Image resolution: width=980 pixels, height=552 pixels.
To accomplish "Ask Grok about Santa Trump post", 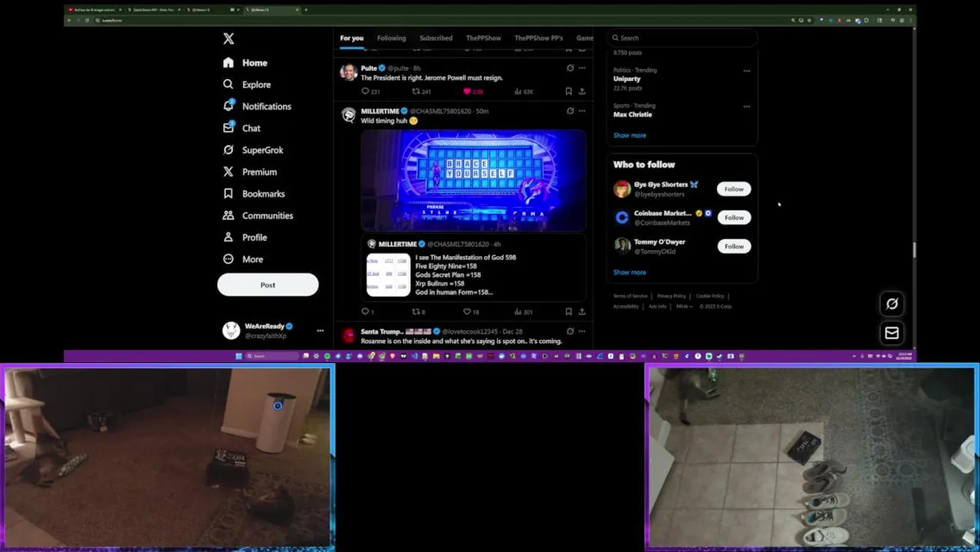I will pos(570,331).
